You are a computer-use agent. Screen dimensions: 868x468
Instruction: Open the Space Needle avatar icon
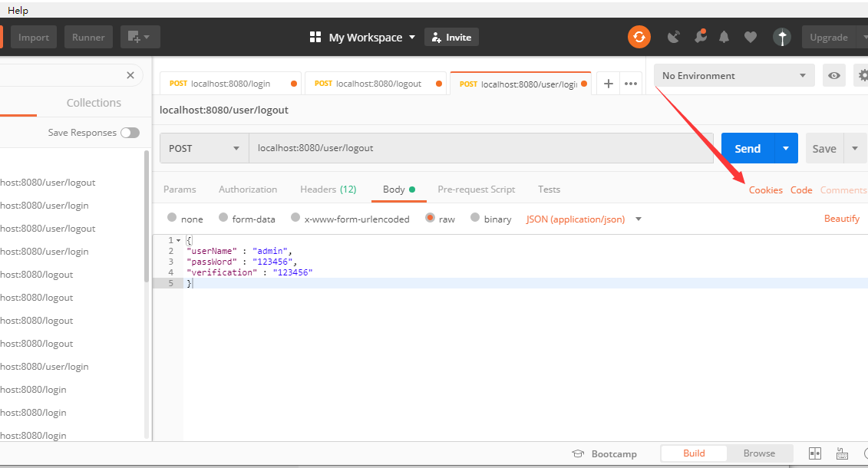[x=782, y=37]
